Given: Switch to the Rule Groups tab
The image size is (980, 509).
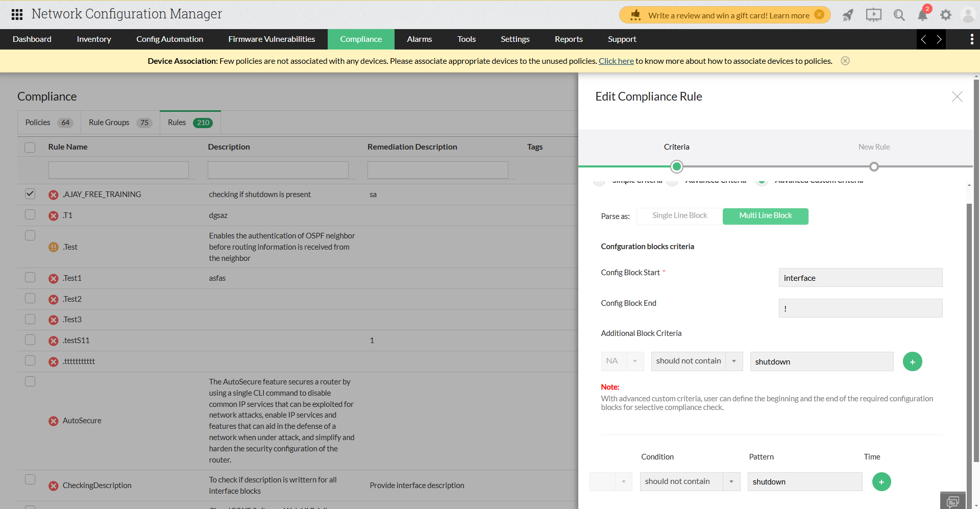Looking at the screenshot, I should coord(119,122).
